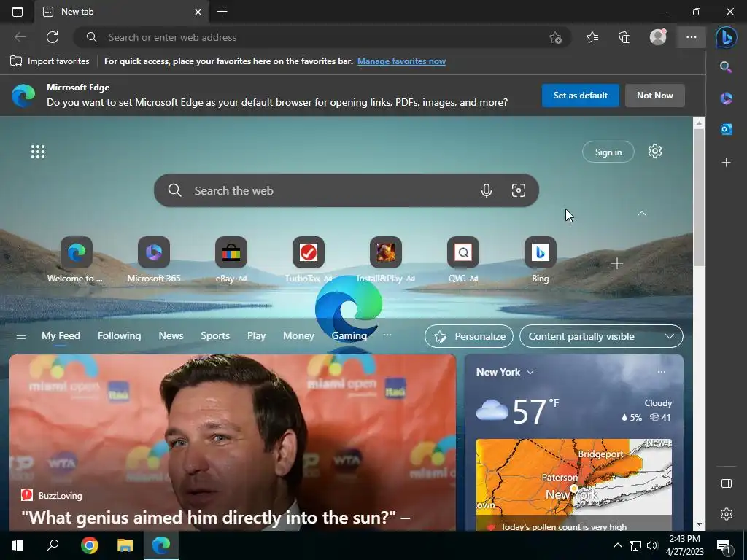Switch to the Sports tab
747x560 pixels.
(215, 335)
